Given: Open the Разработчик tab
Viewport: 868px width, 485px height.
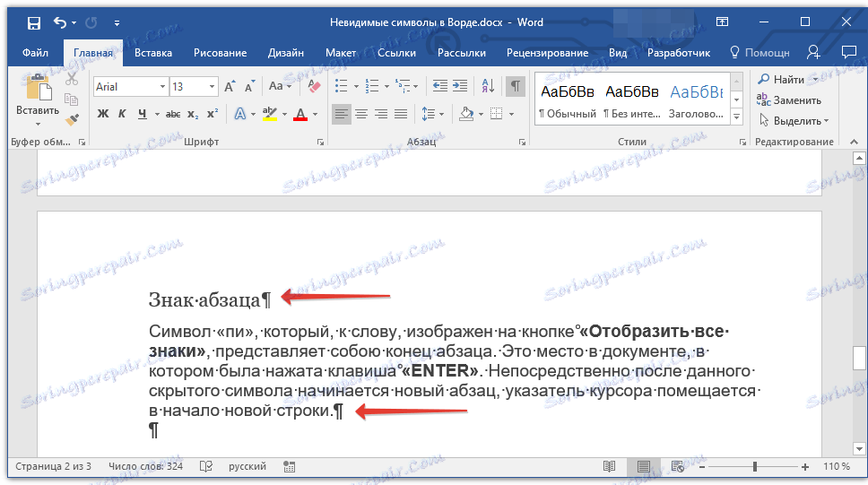Looking at the screenshot, I should [679, 53].
